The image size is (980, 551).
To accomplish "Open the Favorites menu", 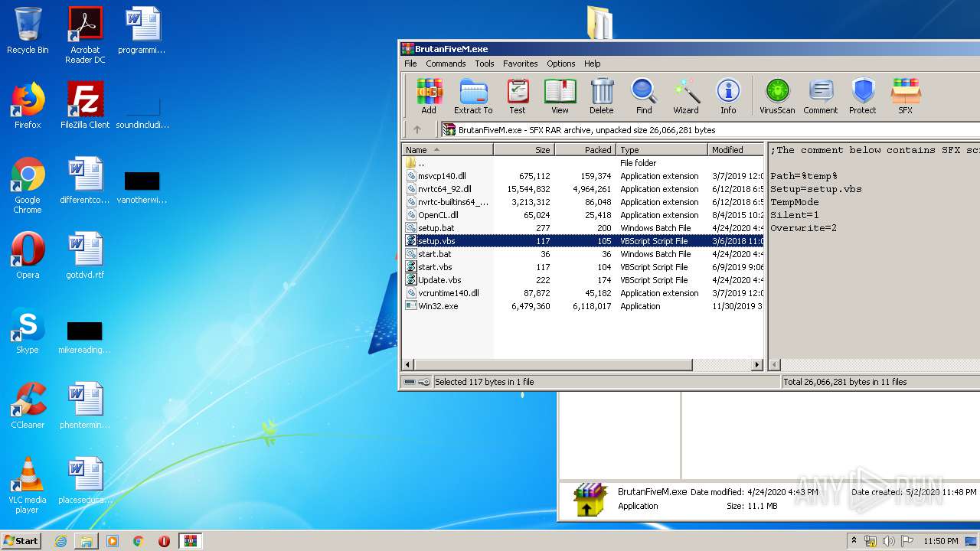I will (521, 64).
